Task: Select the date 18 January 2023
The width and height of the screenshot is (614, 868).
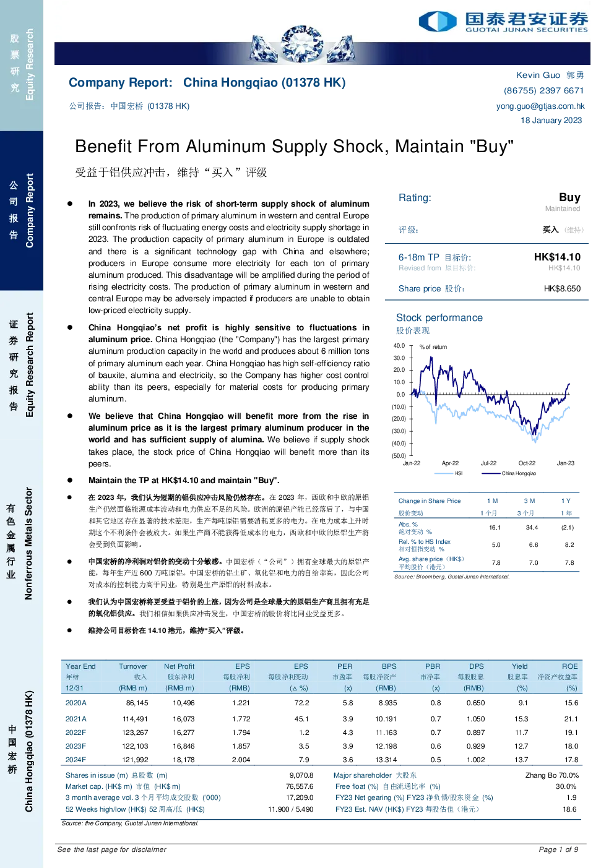Action: point(551,120)
